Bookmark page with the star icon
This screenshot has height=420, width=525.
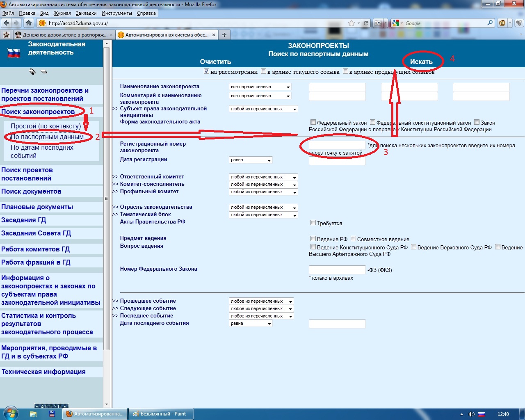(x=351, y=23)
